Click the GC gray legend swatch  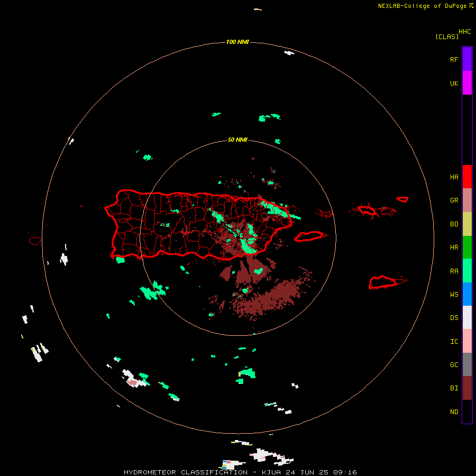(467, 364)
